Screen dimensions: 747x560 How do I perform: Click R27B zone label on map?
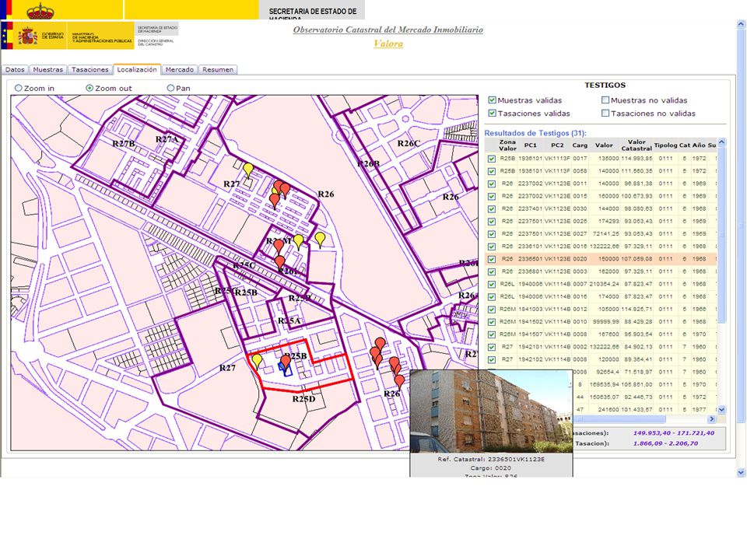click(124, 143)
